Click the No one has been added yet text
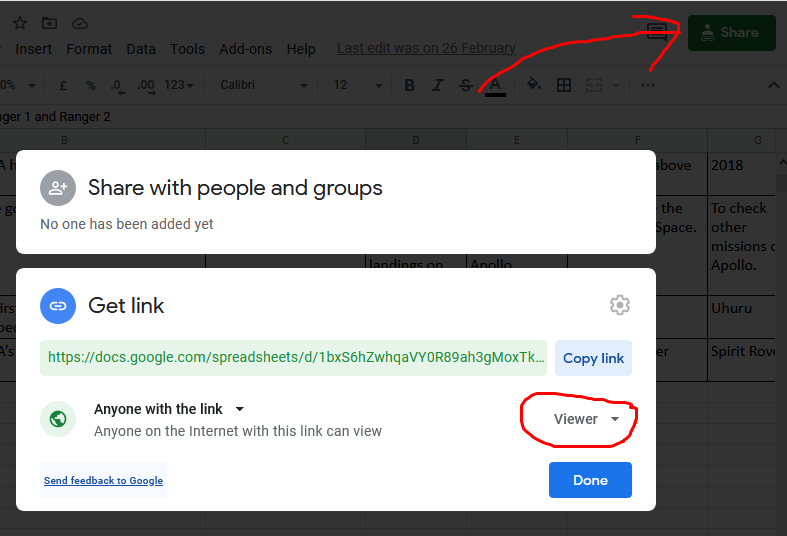The width and height of the screenshot is (787, 536). 126,224
